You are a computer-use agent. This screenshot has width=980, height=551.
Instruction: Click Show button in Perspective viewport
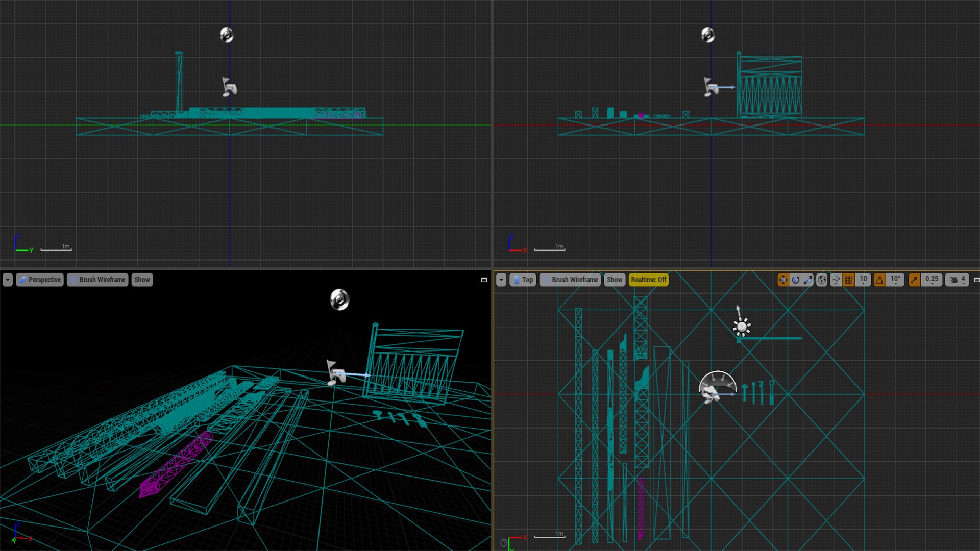pyautogui.click(x=142, y=280)
